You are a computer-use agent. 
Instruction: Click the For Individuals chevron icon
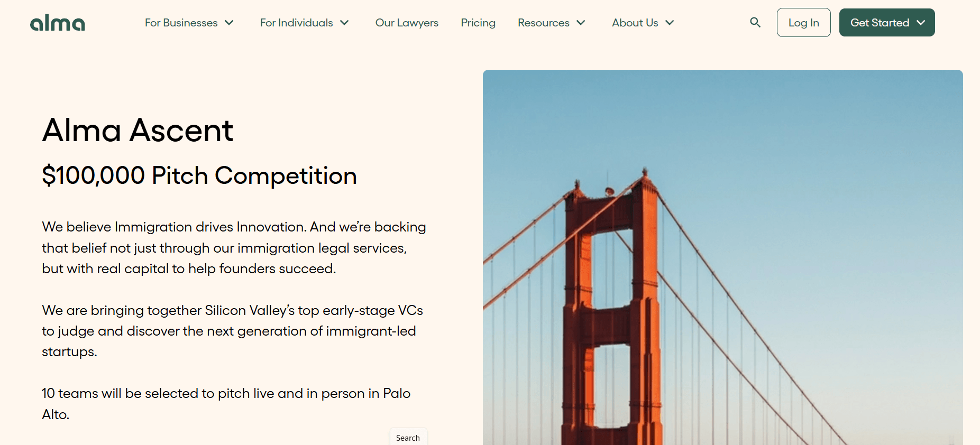(345, 23)
